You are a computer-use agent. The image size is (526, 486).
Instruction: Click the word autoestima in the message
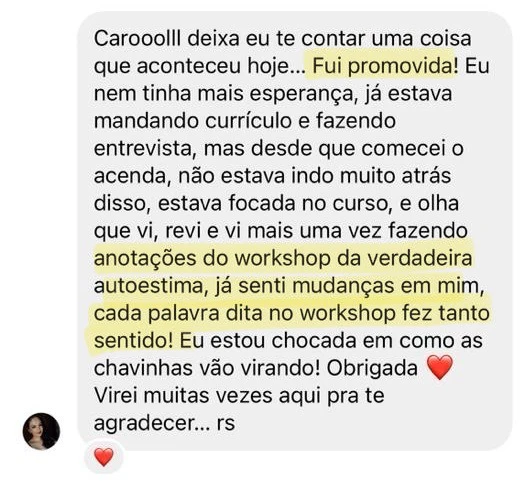(x=149, y=286)
